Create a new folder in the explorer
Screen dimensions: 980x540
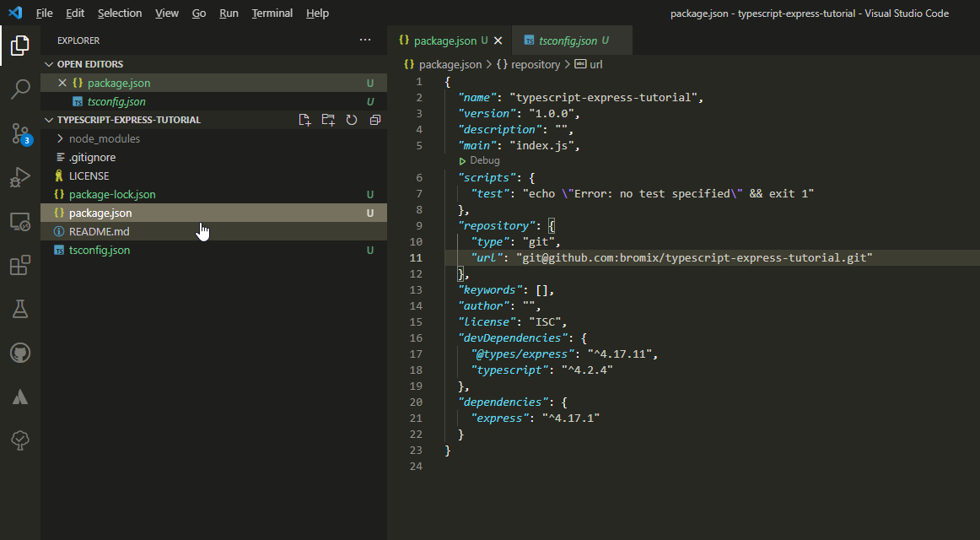pyautogui.click(x=328, y=120)
